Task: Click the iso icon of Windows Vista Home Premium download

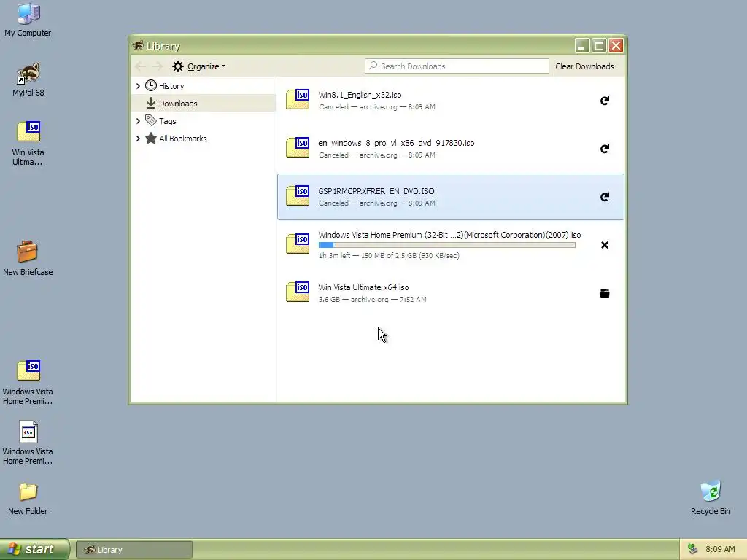Action: pos(298,244)
